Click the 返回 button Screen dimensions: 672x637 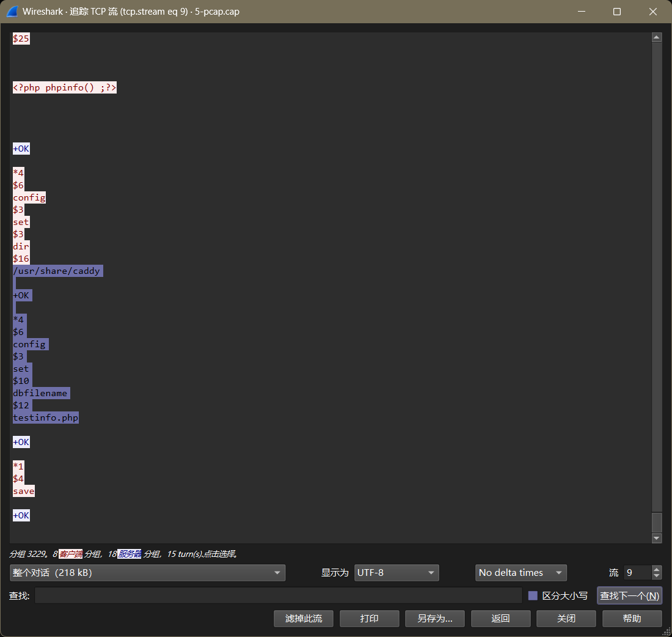(x=500, y=618)
